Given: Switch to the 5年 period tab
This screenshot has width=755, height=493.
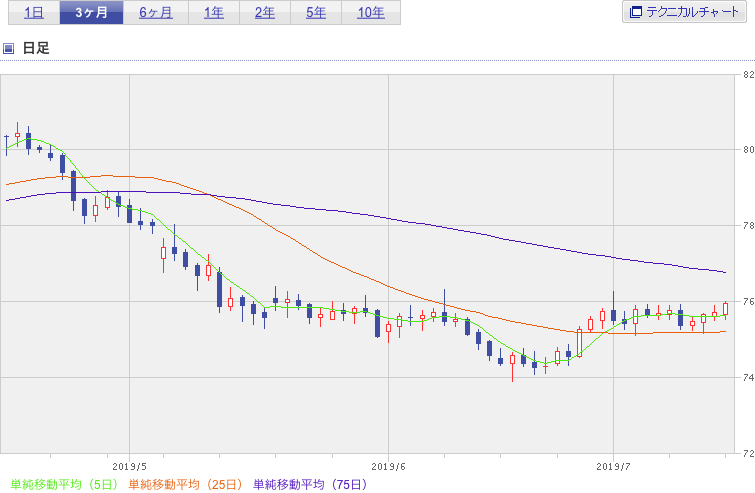Looking at the screenshot, I should pyautogui.click(x=316, y=12).
